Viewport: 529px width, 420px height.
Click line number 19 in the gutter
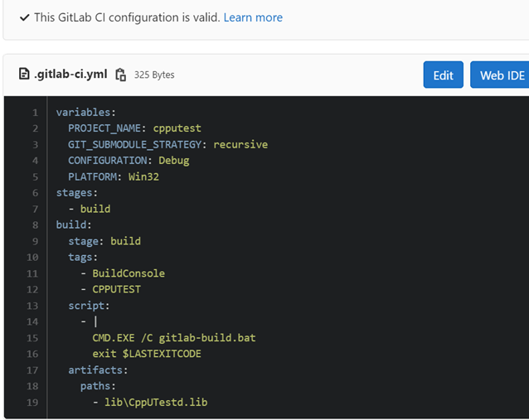pyautogui.click(x=32, y=403)
